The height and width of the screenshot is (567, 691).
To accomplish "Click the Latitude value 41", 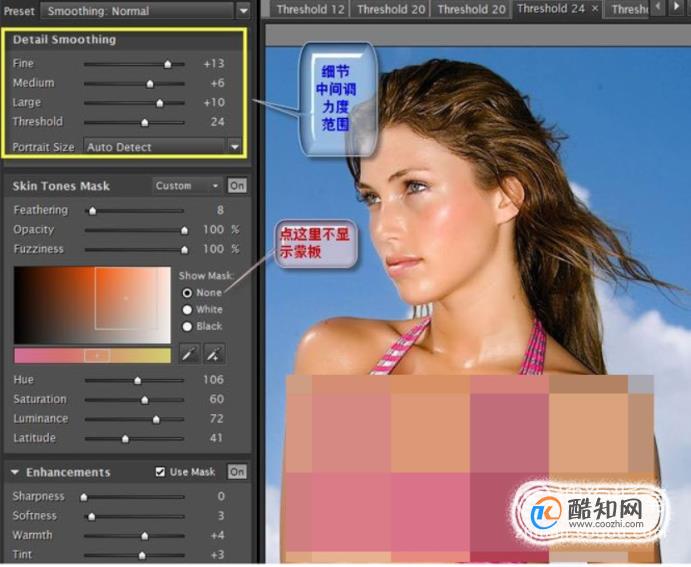I will [x=216, y=438].
